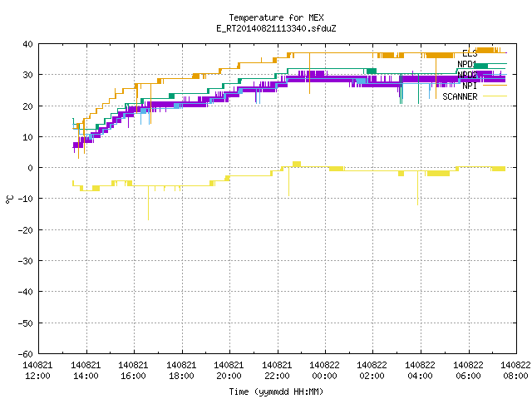This screenshot has height=399, width=532.
Task: Click the y-axis value 0
Action: point(31,168)
